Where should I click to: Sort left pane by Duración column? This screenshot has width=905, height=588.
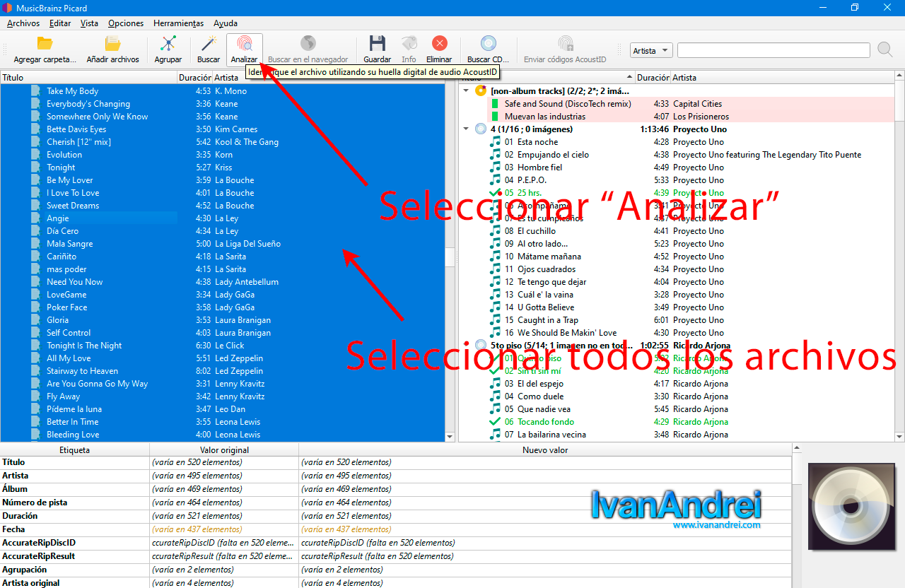pos(195,77)
